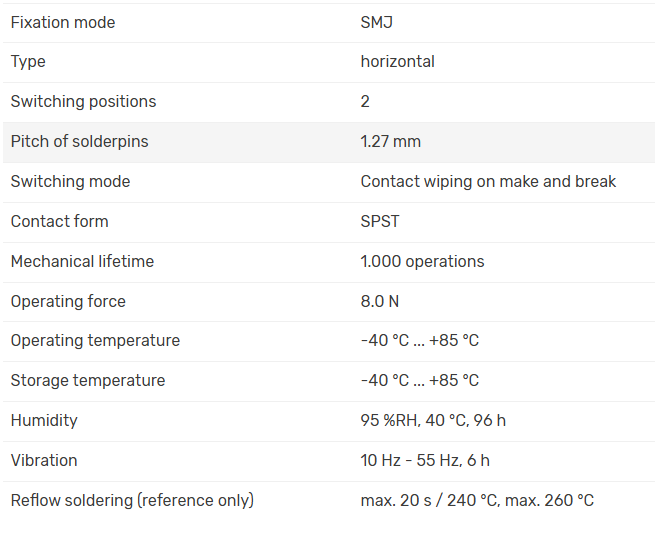The height and width of the screenshot is (537, 655).
Task: Select the "SMJ" fixation value
Action: [x=377, y=22]
